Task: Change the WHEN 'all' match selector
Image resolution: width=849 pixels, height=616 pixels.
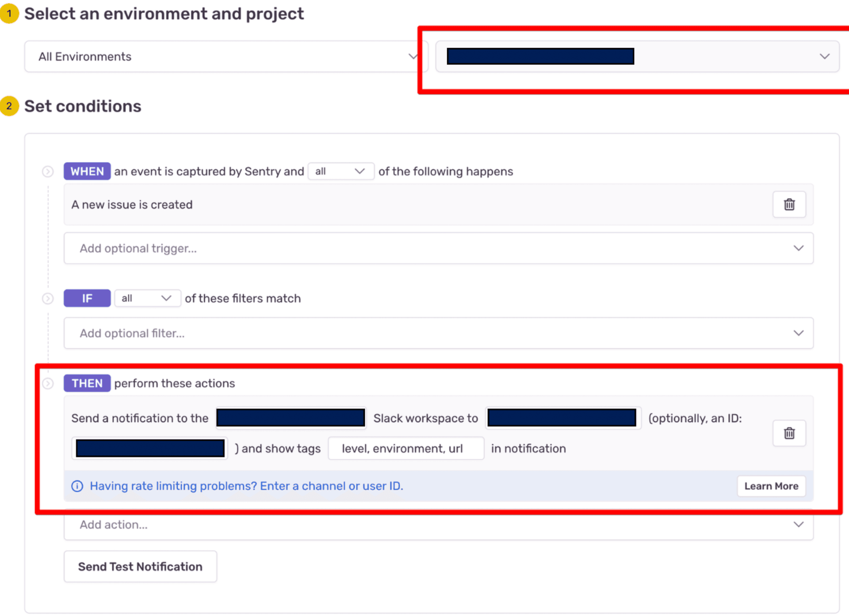Action: click(340, 171)
